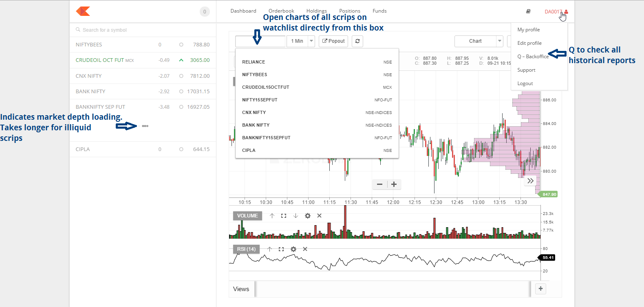Select RELIANCE NSE from symbol dropdown list

[317, 62]
